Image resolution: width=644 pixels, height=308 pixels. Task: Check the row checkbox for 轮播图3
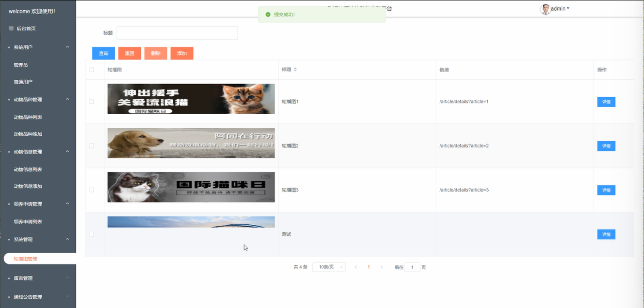click(91, 190)
